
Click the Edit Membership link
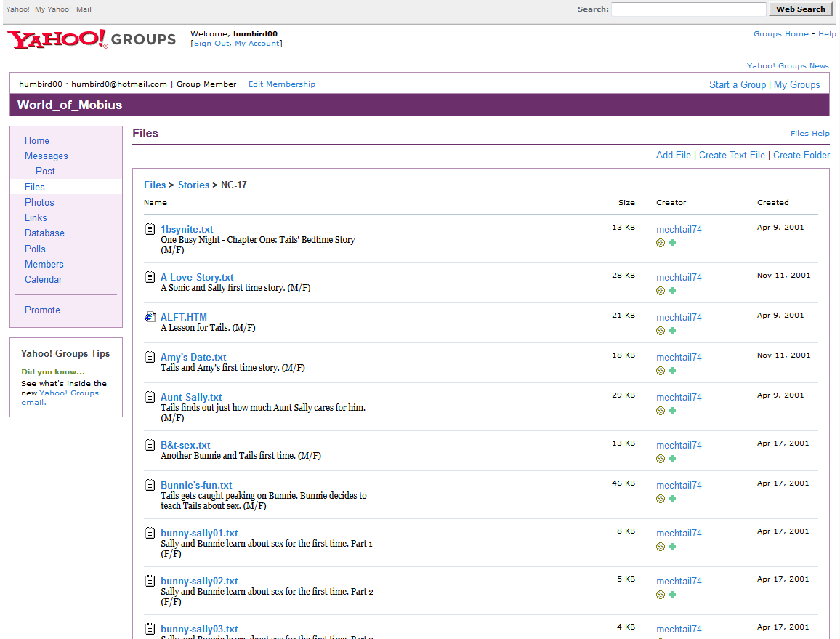click(282, 84)
